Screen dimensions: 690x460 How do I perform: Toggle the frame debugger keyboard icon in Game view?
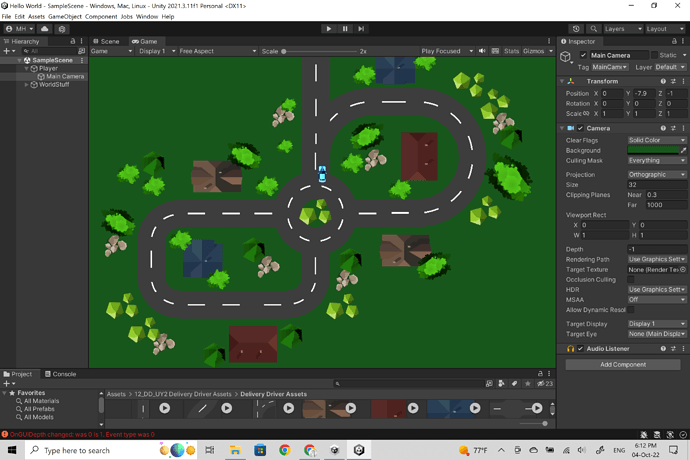[x=495, y=51]
